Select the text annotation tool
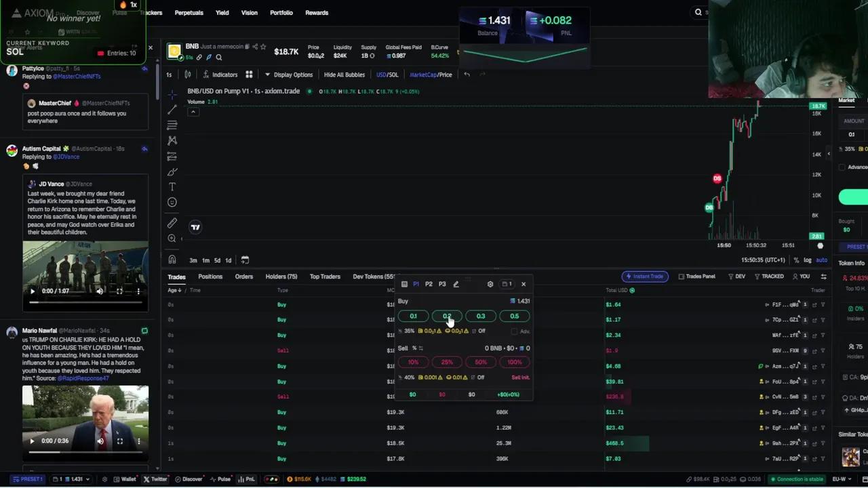The width and height of the screenshot is (868, 488). point(172,187)
